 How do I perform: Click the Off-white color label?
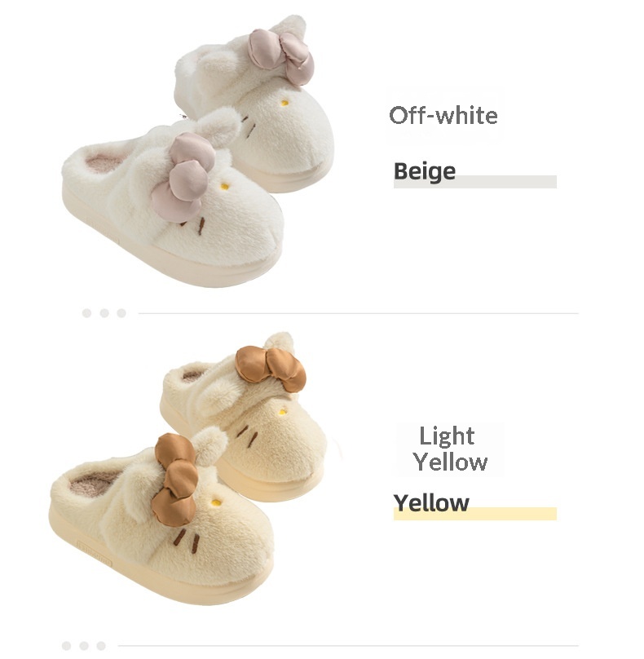point(443,115)
